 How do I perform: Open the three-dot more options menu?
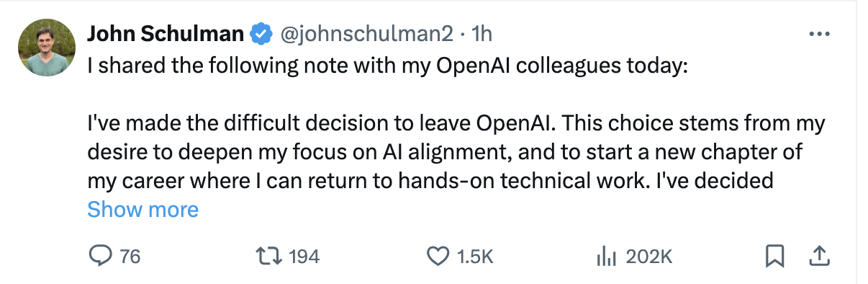[x=820, y=34]
